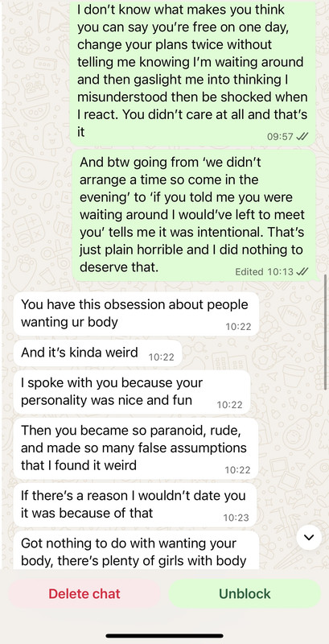Tap the Edited label on the 10:13 message
Screen dimensions: 329x644
point(249,271)
